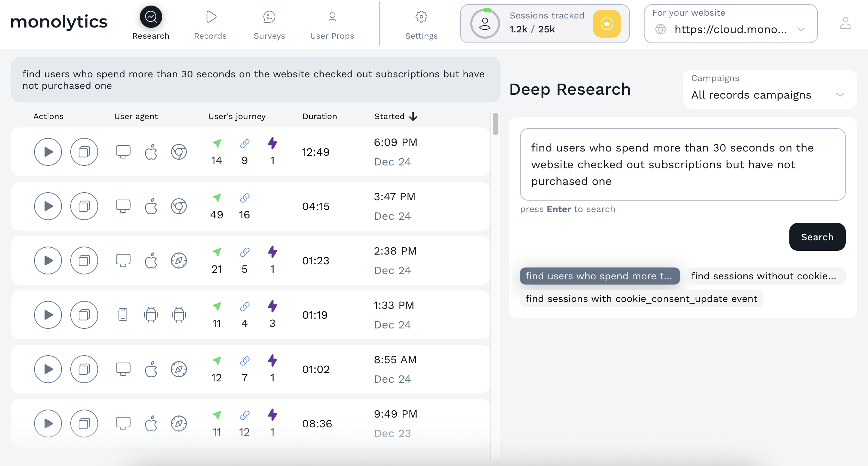Open the Surveys tab
The image size is (868, 466).
pyautogui.click(x=269, y=24)
